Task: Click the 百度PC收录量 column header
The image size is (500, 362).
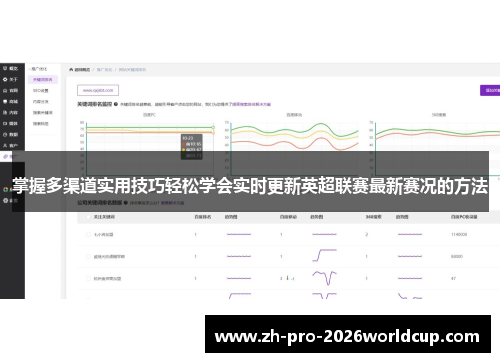Action: (464, 217)
